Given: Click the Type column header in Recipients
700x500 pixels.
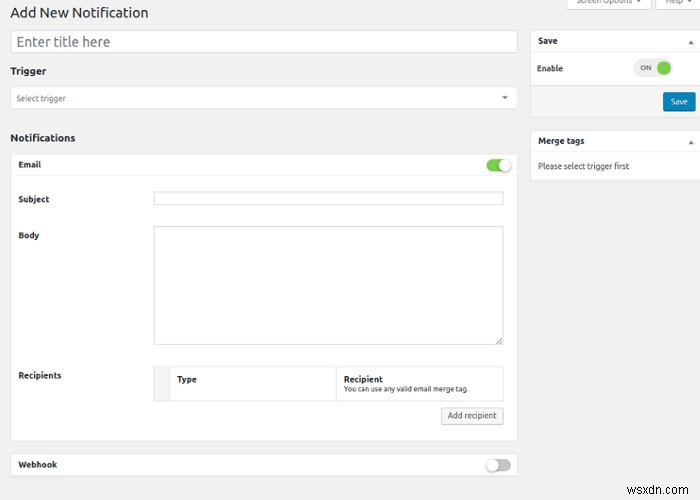Looking at the screenshot, I should coord(187,380).
